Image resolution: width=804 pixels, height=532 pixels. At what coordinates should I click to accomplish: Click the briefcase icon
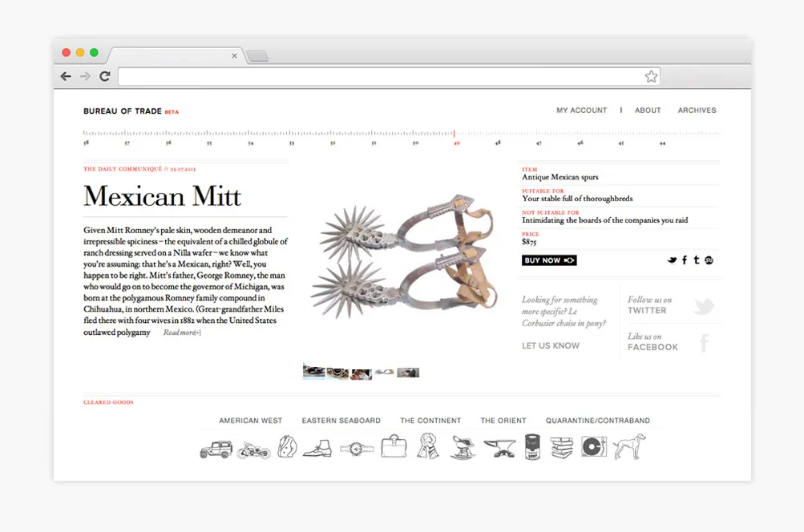click(394, 446)
